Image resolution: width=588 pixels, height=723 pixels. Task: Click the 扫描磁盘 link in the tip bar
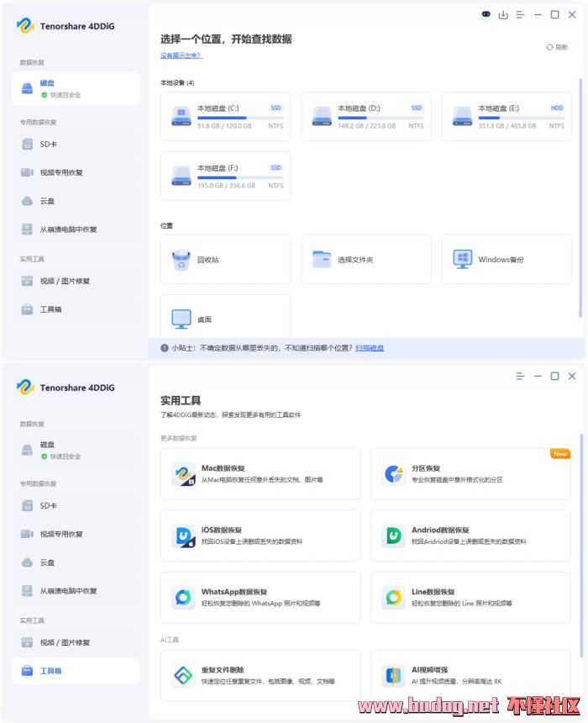pos(370,348)
